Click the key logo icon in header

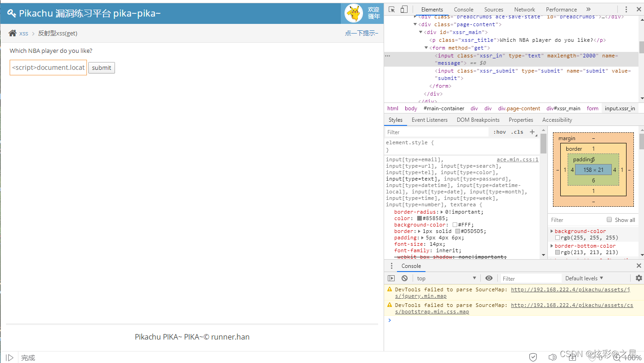11,13
